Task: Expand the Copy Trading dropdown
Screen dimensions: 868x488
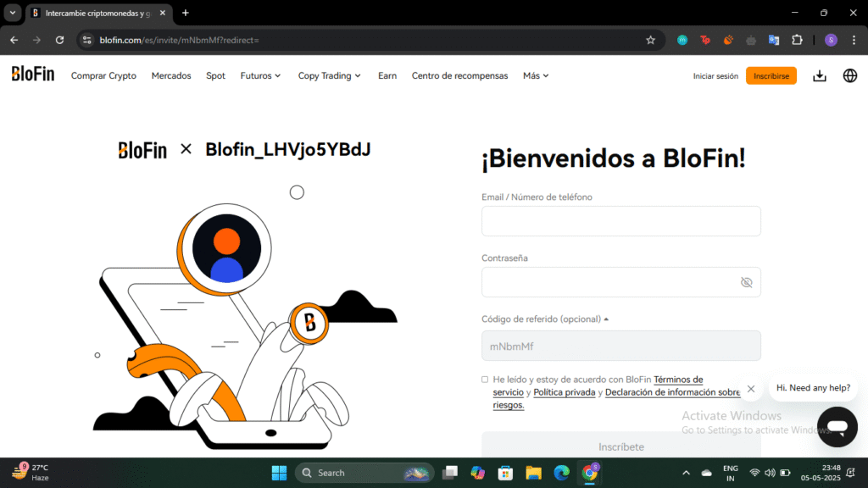Action: pos(330,75)
